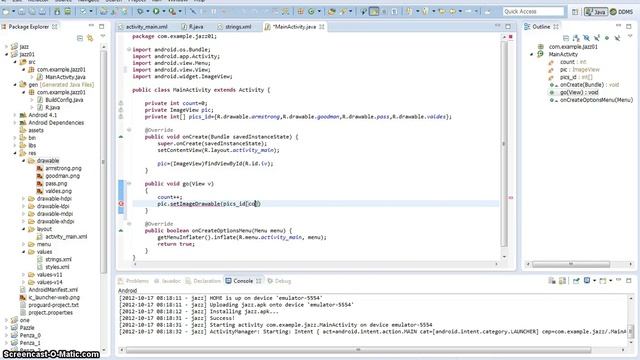Click the Clear Console icon

[552, 281]
